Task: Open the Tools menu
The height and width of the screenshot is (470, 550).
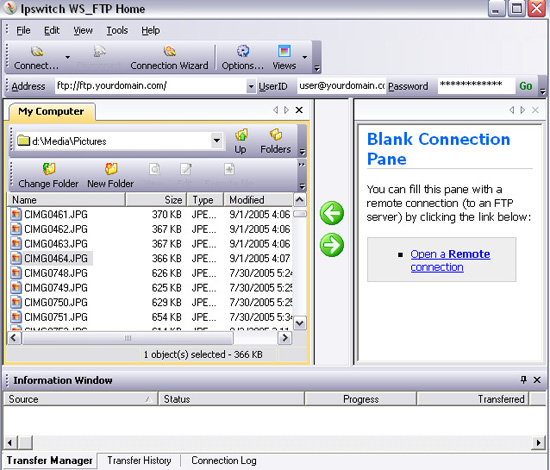Action: [x=117, y=31]
